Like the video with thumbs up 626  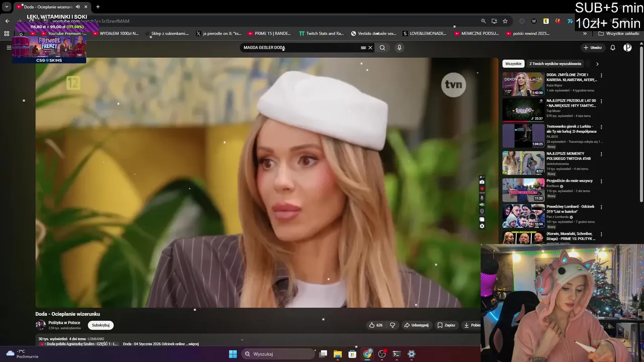[376, 325]
